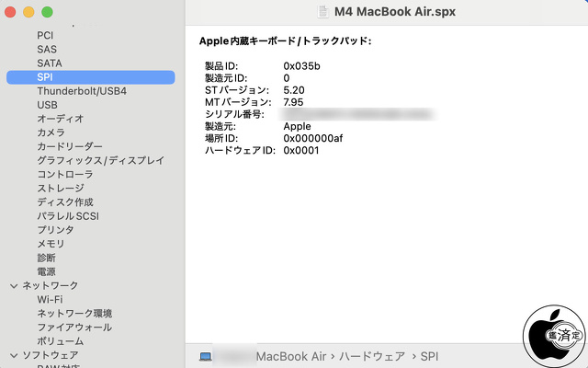Click the ハードウェアID value 0x0001
The image size is (588, 368).
point(301,150)
